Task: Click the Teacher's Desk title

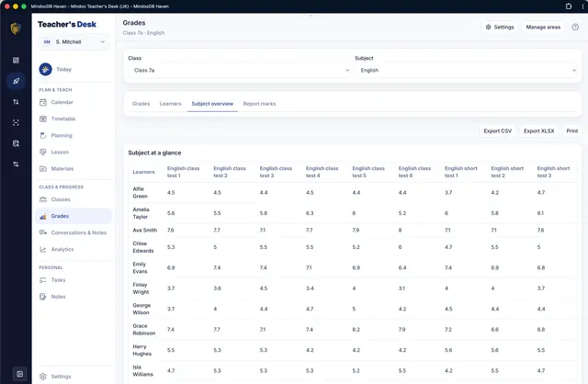Action: coord(67,25)
